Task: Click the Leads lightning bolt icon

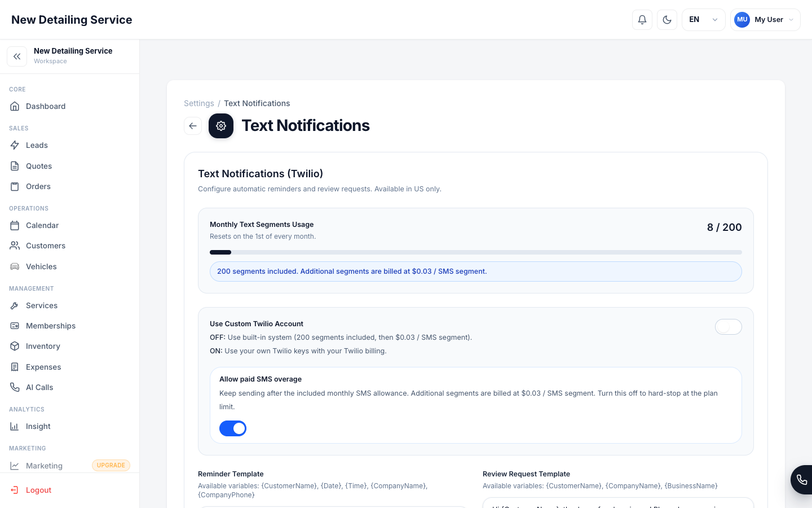Action: (x=15, y=145)
